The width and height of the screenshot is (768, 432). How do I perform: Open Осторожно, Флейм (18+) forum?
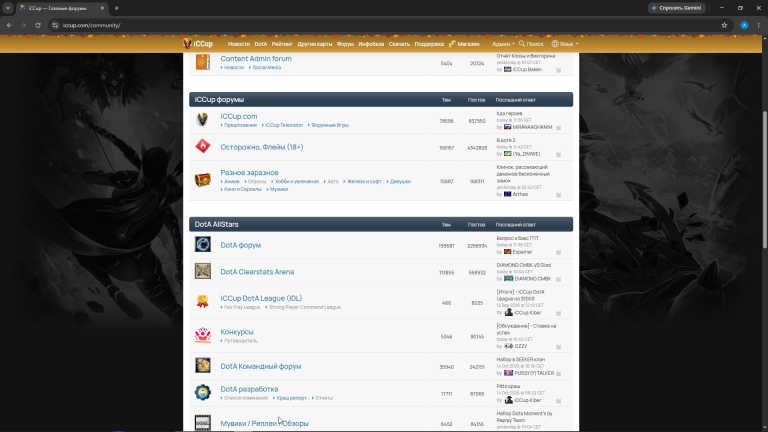(x=262, y=147)
